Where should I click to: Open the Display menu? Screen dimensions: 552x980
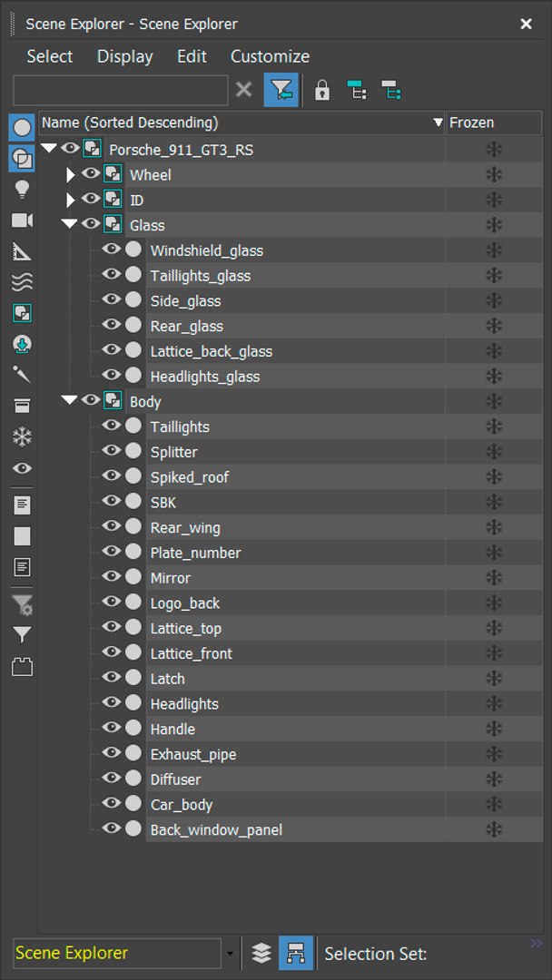point(125,56)
